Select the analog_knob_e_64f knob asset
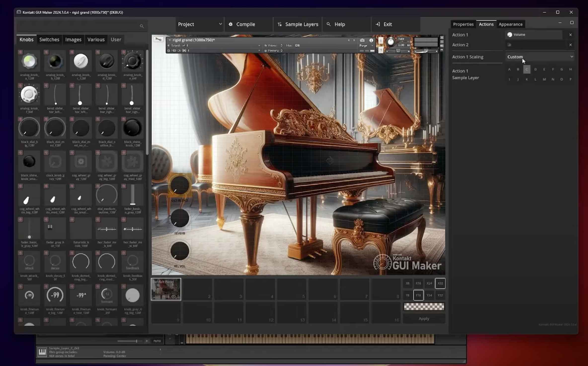The height and width of the screenshot is (366, 588). tap(133, 61)
